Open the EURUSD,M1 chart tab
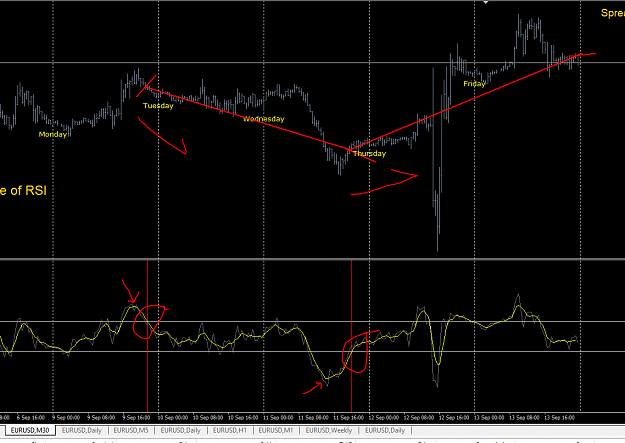This screenshot has height=443, width=625. tap(275, 431)
